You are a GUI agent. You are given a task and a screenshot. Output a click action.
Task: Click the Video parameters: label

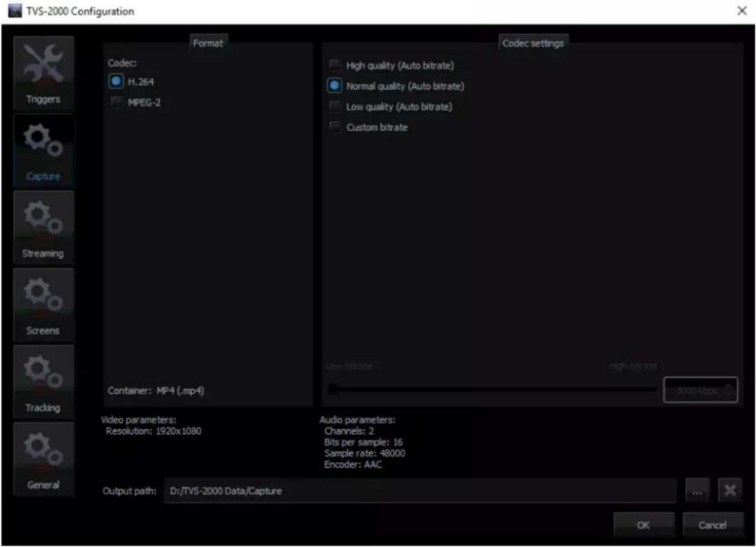pyautogui.click(x=139, y=420)
